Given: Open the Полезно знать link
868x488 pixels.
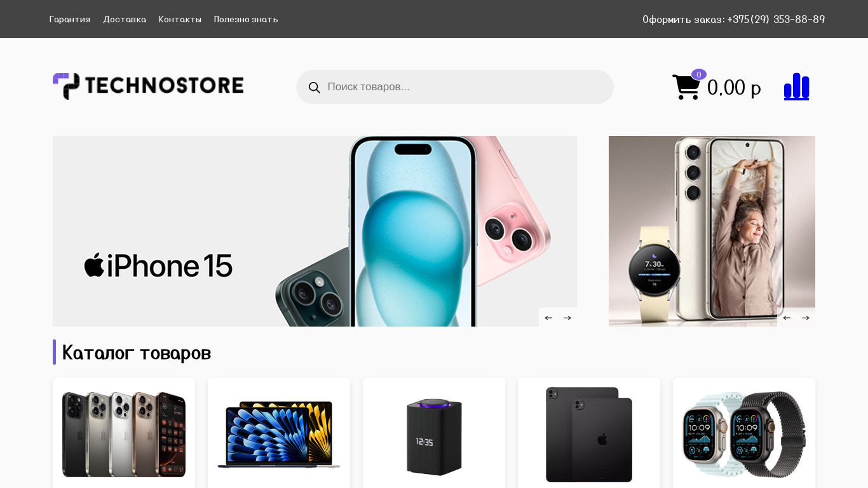Looking at the screenshot, I should pyautogui.click(x=246, y=19).
